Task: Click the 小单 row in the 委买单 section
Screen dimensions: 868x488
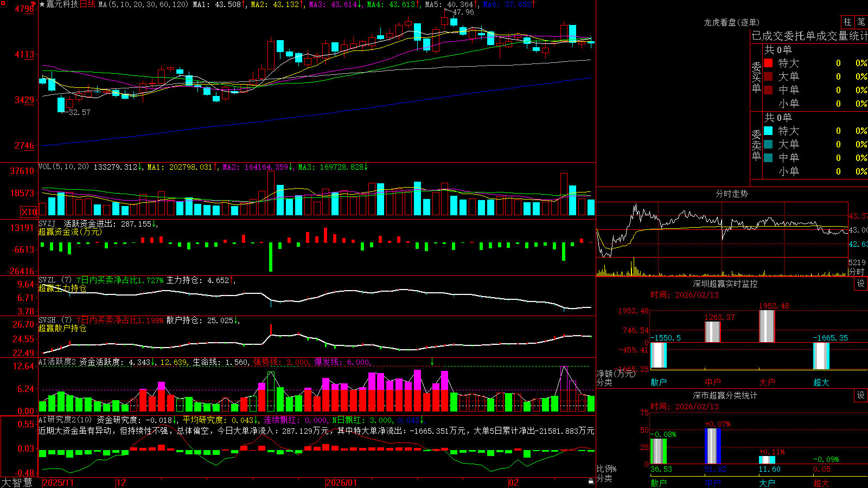Action: click(x=815, y=104)
